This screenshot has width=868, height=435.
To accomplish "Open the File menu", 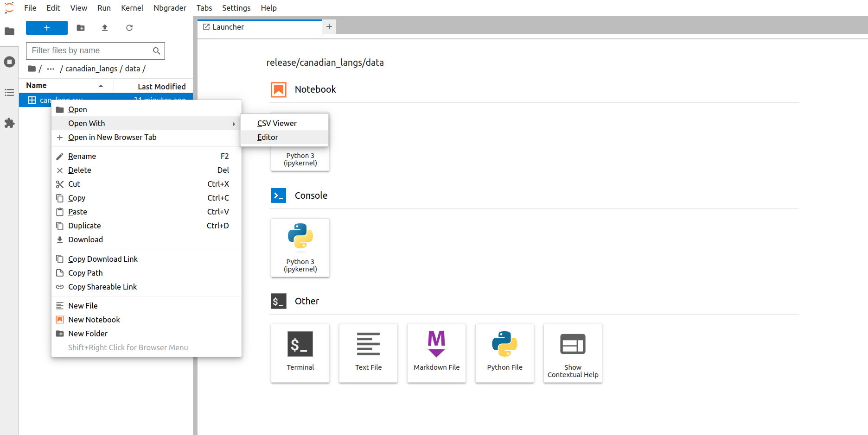I will [30, 8].
